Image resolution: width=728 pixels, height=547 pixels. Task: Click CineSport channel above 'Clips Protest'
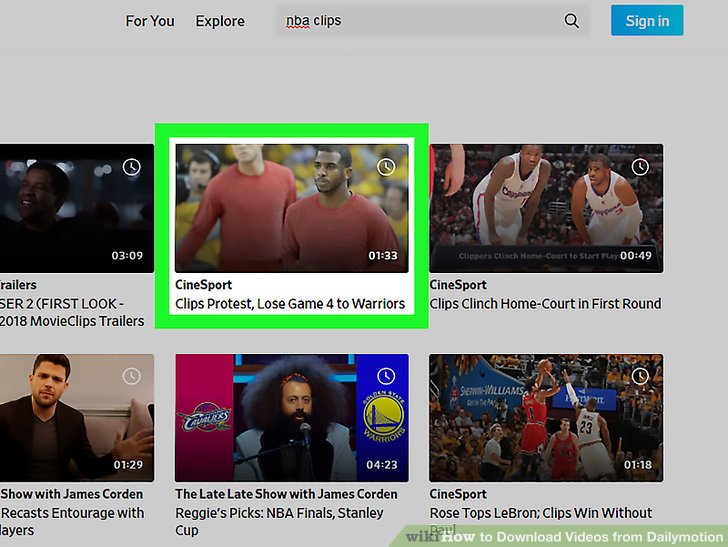[x=203, y=285]
